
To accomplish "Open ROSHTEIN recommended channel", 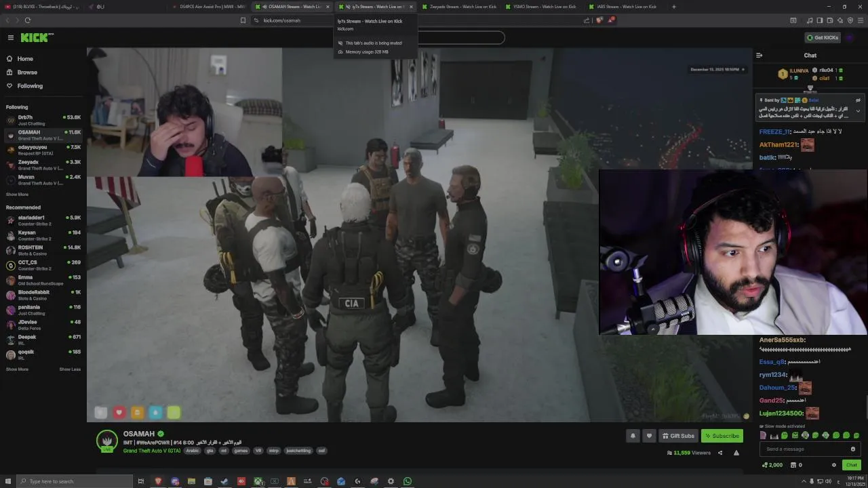I will point(43,250).
